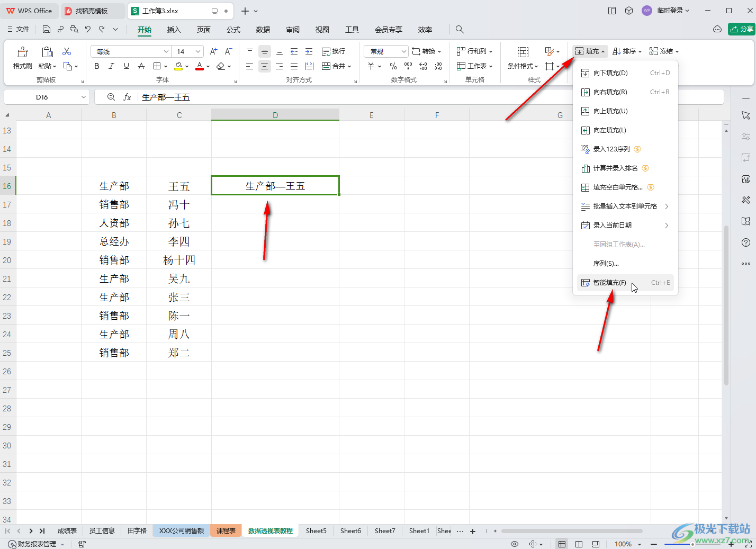This screenshot has width=756, height=549.
Task: Open the Convert (转换) dropdown
Action: pyautogui.click(x=427, y=51)
